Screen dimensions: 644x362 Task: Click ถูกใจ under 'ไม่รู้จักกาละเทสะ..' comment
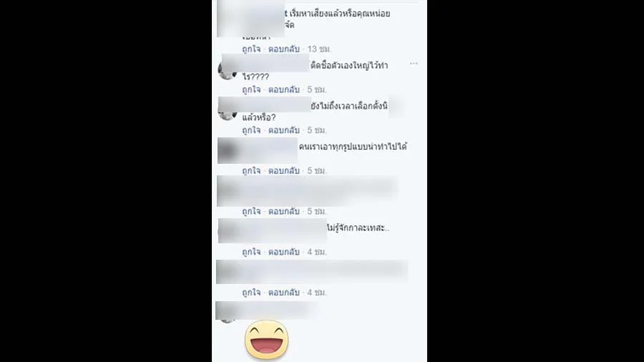coord(251,252)
